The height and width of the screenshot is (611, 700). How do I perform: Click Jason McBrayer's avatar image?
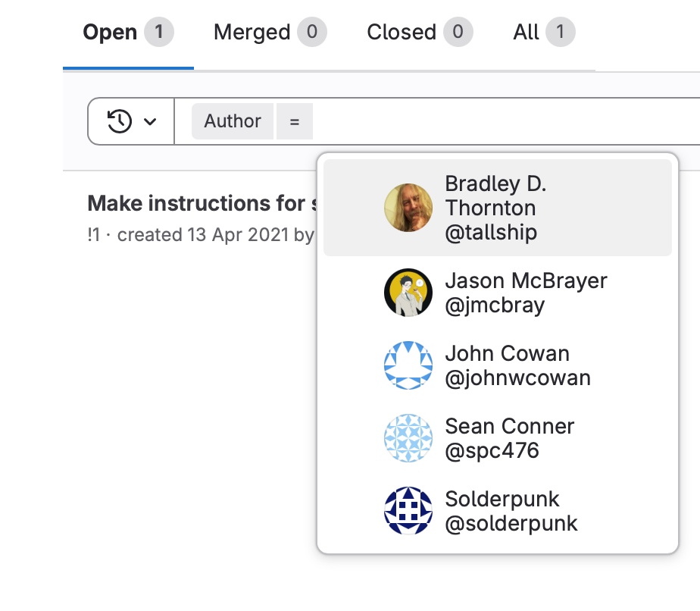click(x=408, y=293)
